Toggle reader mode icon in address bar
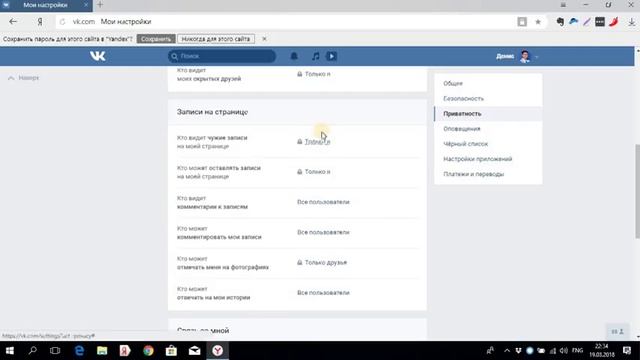 tap(522, 22)
